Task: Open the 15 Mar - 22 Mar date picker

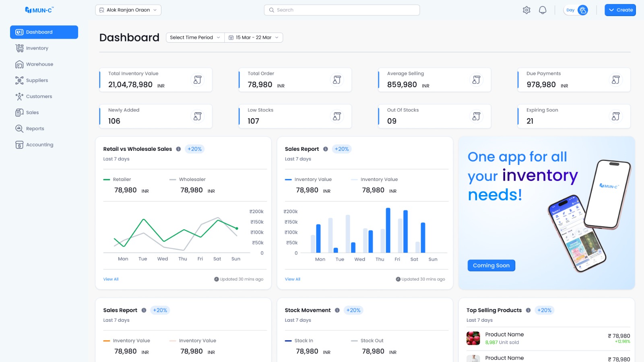Action: click(x=254, y=37)
